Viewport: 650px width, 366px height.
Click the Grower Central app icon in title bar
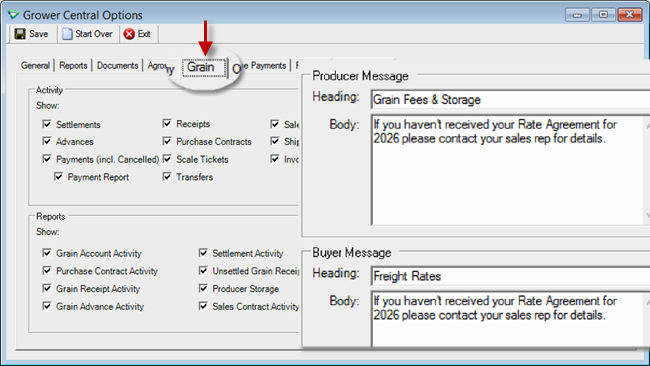tap(13, 15)
